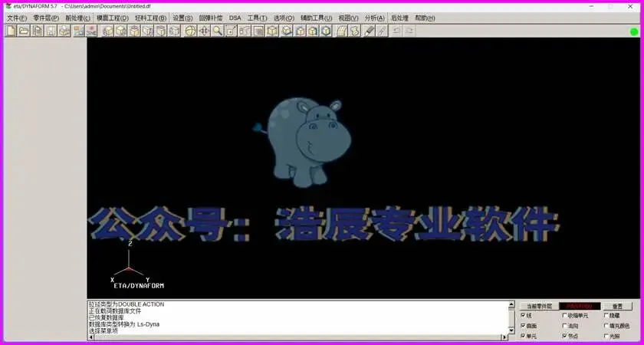Open the 零件层(P) menu
The image size is (644, 345).
(46, 18)
